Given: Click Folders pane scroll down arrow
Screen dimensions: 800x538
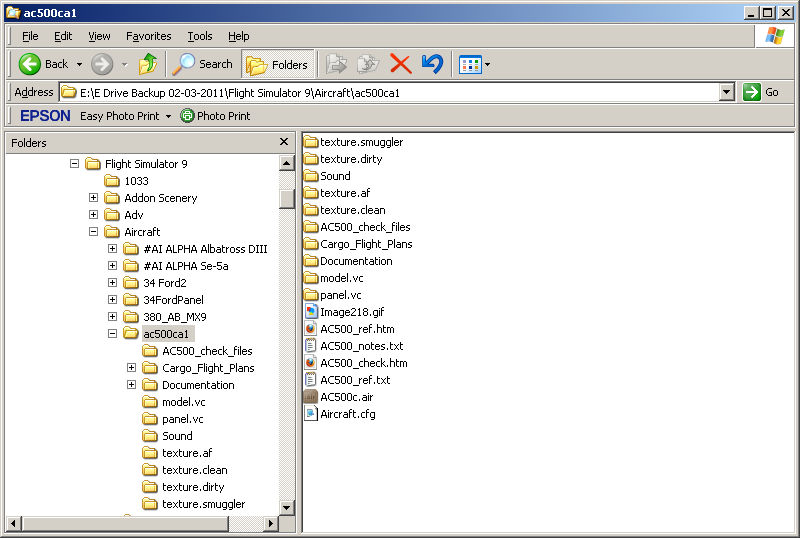Looking at the screenshot, I should pyautogui.click(x=287, y=507).
